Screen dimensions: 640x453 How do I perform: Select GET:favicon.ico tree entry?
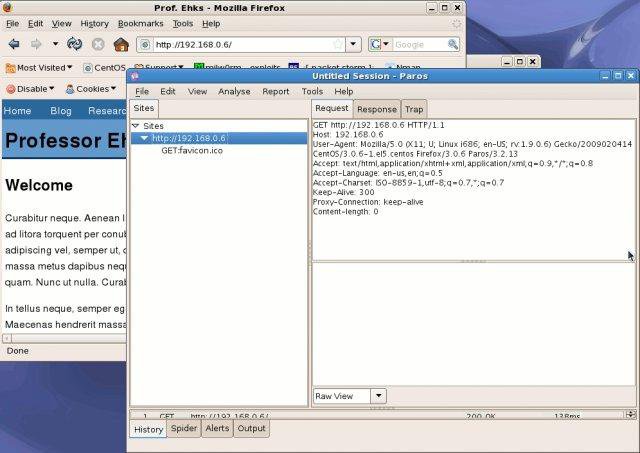tap(192, 151)
